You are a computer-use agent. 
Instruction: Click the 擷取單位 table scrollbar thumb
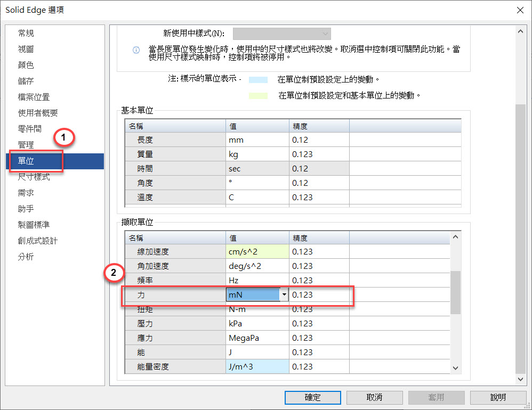click(455, 292)
